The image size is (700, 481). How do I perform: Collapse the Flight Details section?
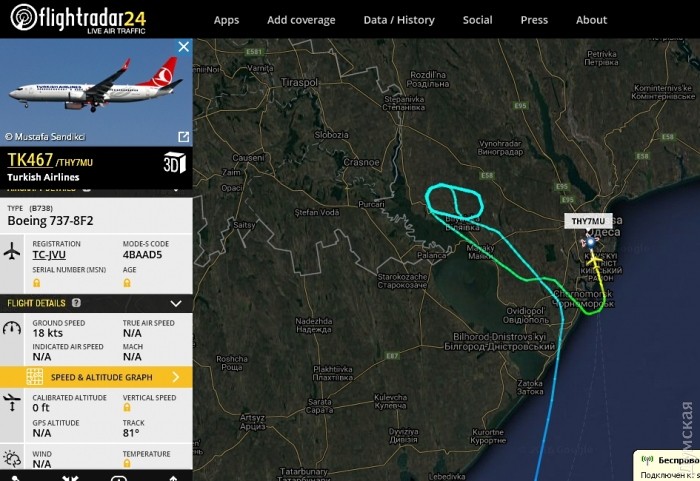(176, 304)
